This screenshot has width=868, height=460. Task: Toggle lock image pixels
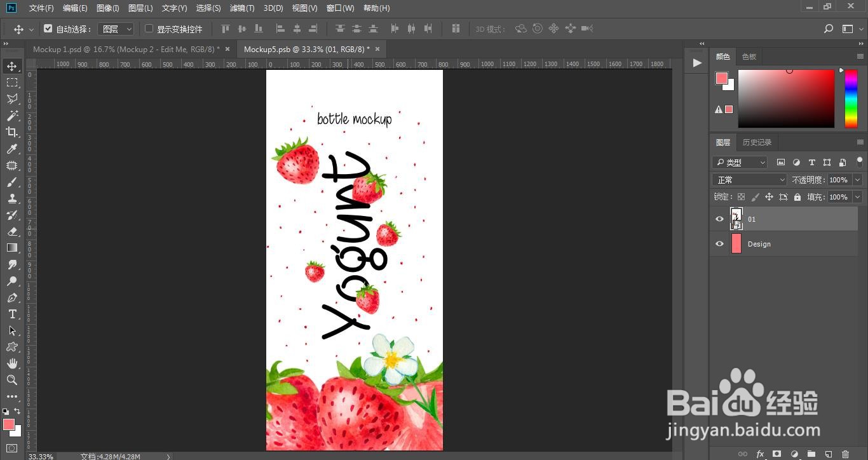coord(755,197)
